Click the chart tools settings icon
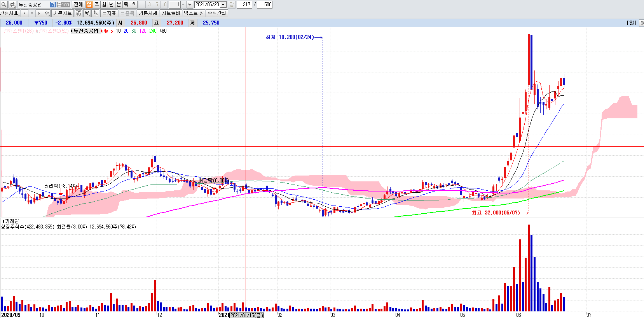This screenshot has height=318, width=644. point(79,13)
